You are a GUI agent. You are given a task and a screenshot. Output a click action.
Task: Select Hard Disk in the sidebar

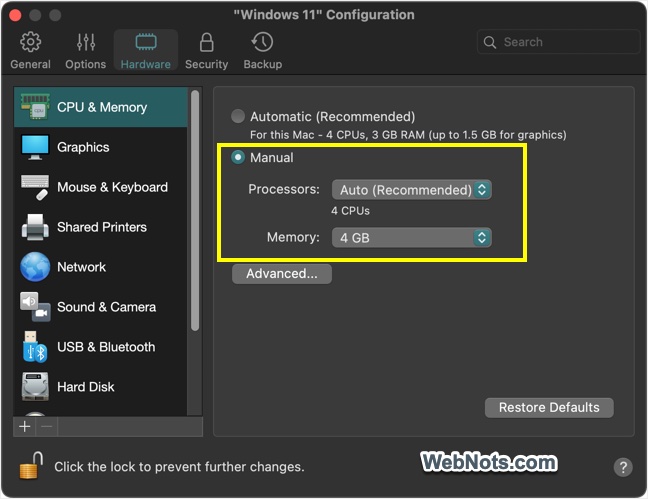tap(100, 387)
